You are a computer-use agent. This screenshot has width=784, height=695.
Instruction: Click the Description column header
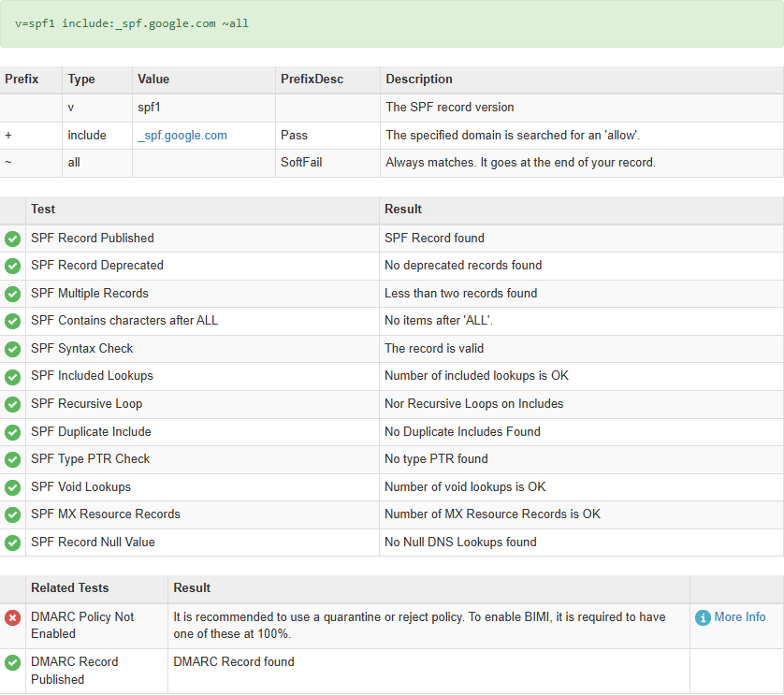click(419, 79)
